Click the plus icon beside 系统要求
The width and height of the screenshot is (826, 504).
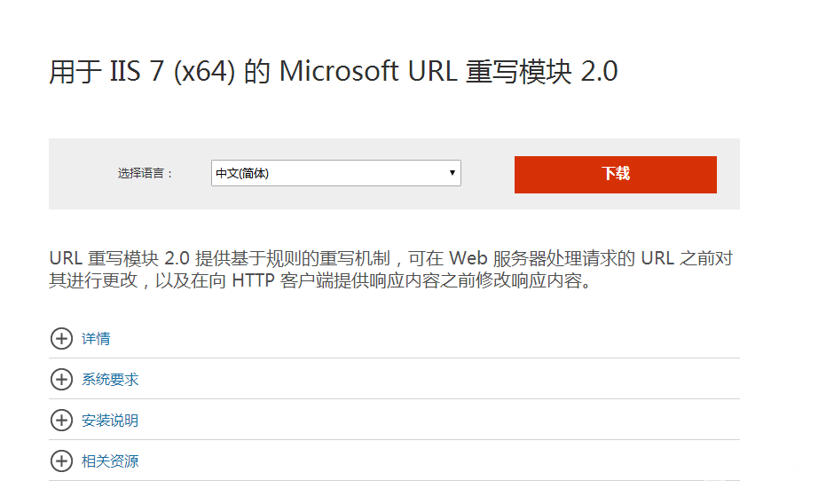pos(61,380)
